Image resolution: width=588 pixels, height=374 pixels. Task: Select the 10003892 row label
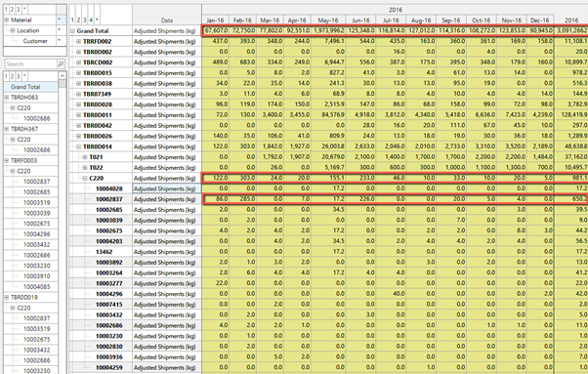108,263
